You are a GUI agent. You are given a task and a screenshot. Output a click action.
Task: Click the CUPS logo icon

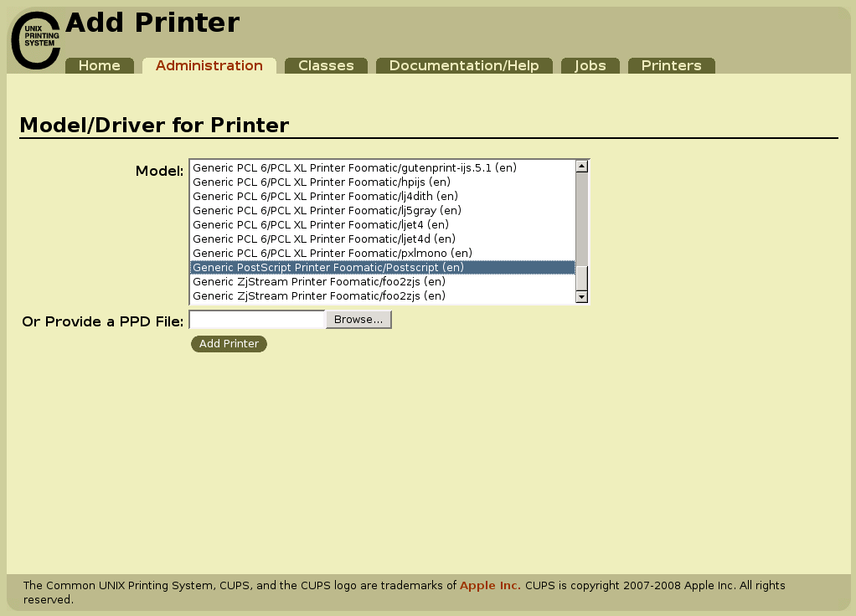point(35,38)
